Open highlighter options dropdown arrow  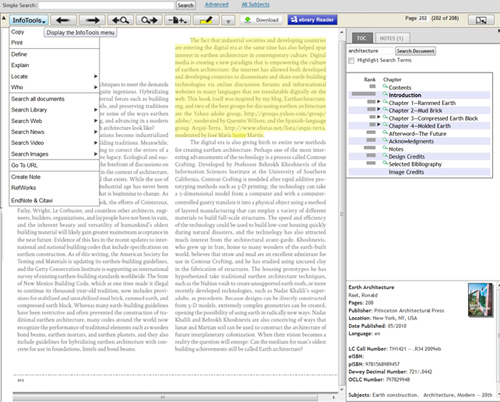pos(228,21)
